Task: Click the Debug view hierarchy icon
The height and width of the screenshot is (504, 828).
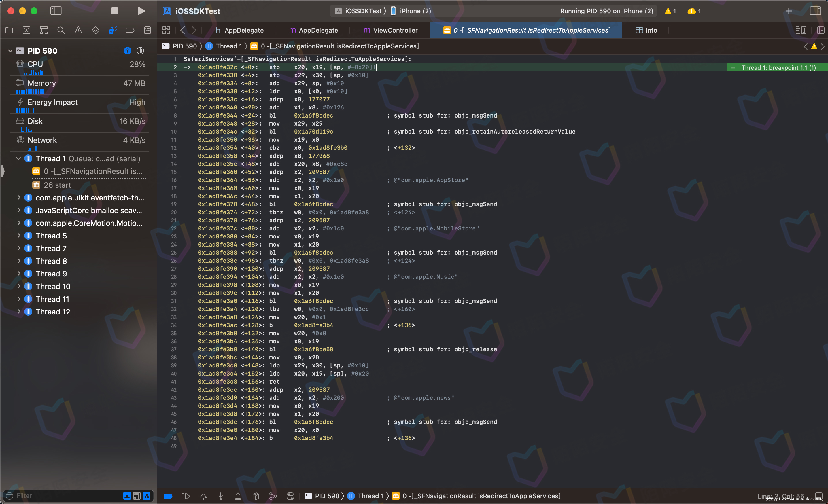Action: [x=256, y=496]
